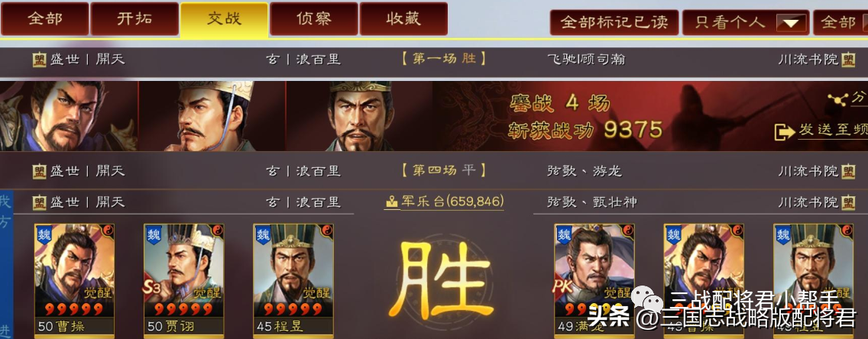
Task: Switch to the 开拓 tab
Action: (x=134, y=19)
